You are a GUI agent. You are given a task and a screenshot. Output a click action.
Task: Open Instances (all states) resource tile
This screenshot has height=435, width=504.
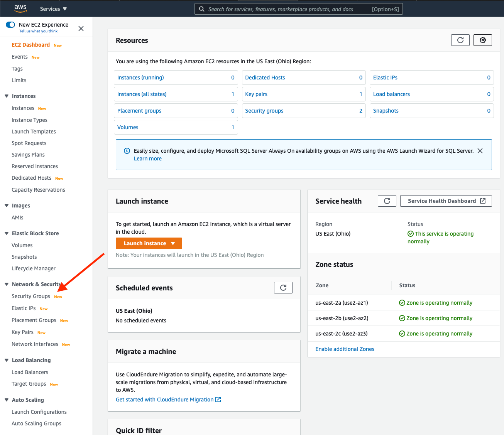coord(176,94)
